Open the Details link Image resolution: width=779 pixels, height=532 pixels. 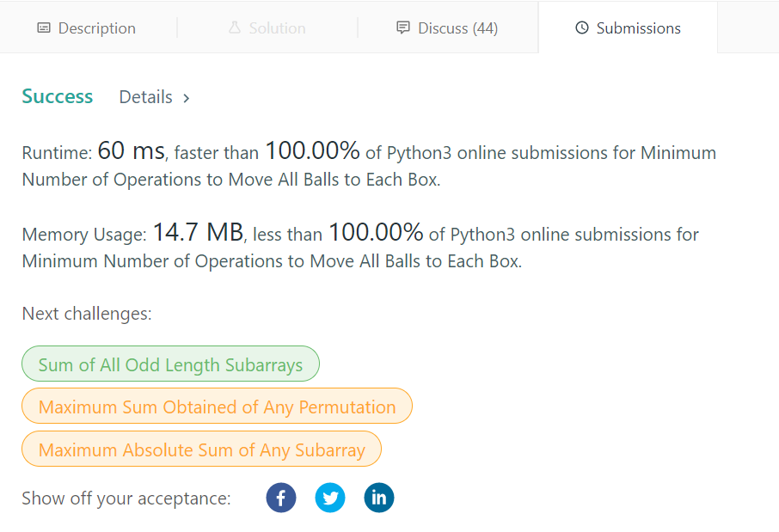[x=146, y=97]
